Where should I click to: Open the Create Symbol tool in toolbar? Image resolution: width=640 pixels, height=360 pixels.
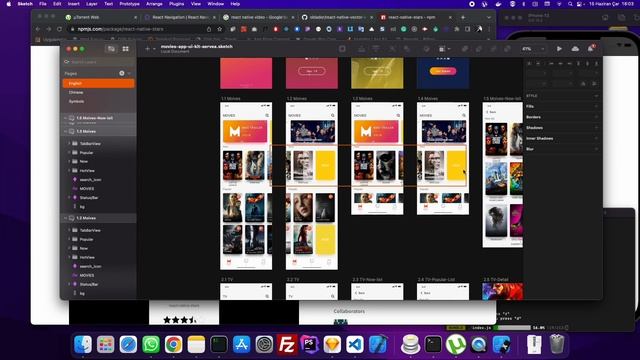[342, 49]
